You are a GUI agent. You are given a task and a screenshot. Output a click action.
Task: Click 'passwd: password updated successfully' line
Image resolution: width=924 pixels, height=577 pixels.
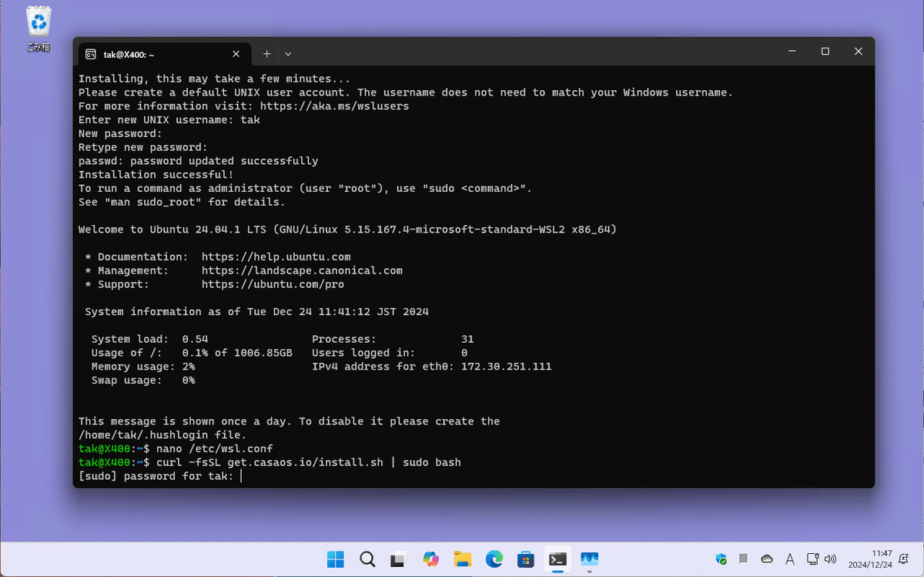[198, 161]
